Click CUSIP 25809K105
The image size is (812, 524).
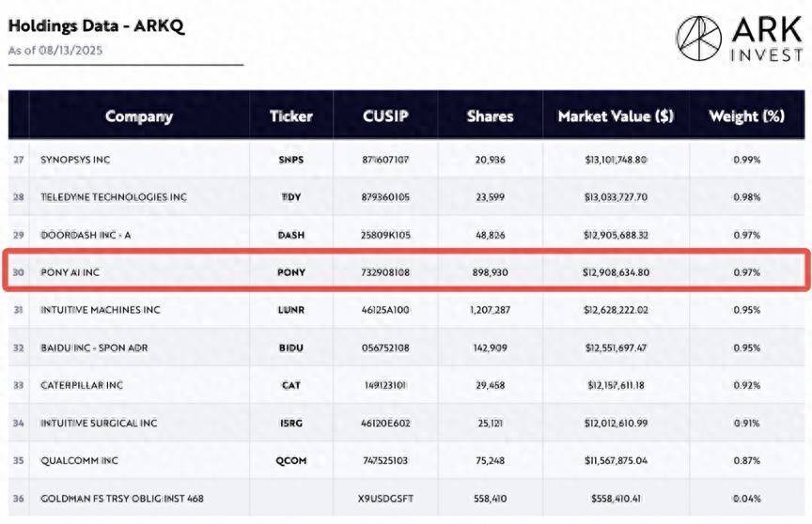(385, 235)
